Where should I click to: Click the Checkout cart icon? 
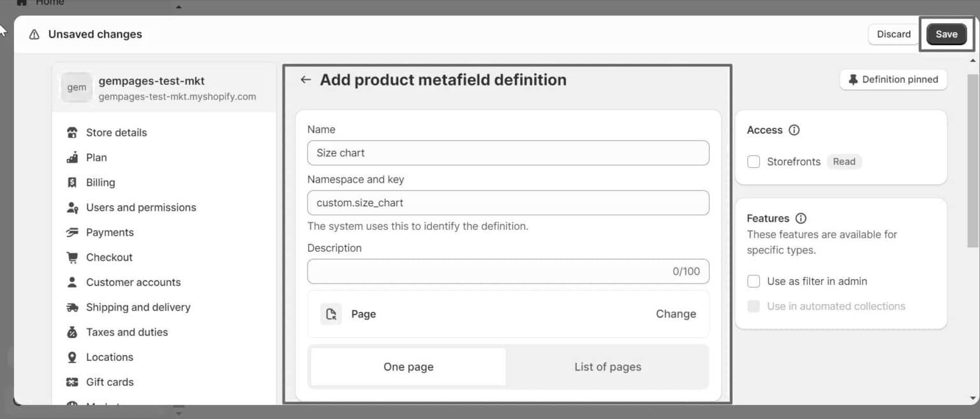72,257
